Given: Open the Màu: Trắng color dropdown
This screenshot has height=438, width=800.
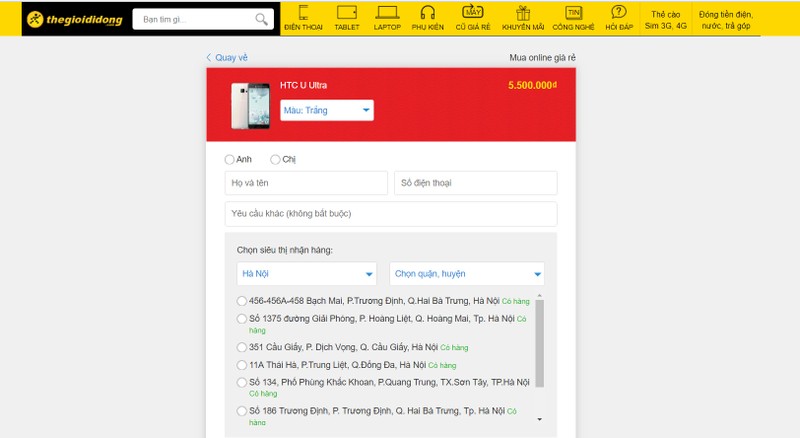Looking at the screenshot, I should (x=327, y=110).
